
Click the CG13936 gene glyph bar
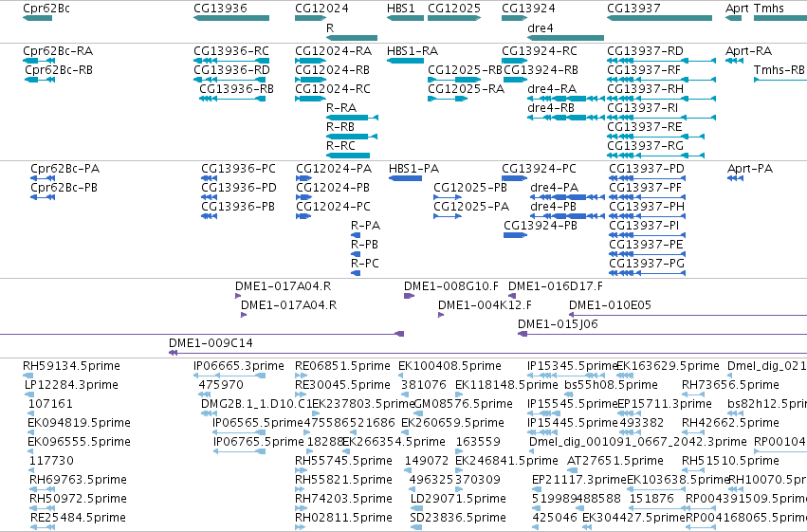pyautogui.click(x=231, y=18)
